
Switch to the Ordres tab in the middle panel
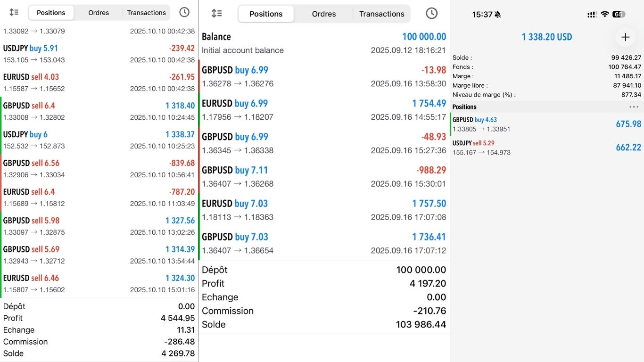pyautogui.click(x=324, y=14)
